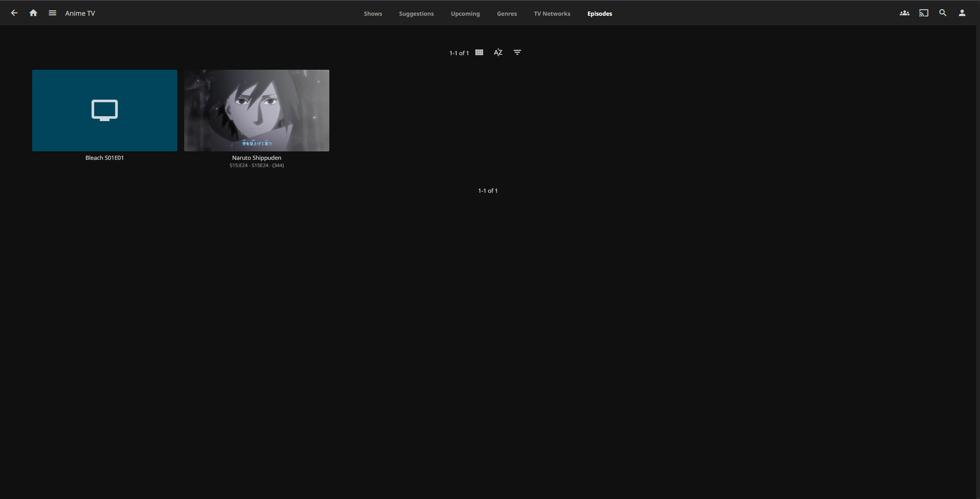980x499 pixels.
Task: Open the Naruto Shippuden episode thumbnail
Action: pos(257,110)
